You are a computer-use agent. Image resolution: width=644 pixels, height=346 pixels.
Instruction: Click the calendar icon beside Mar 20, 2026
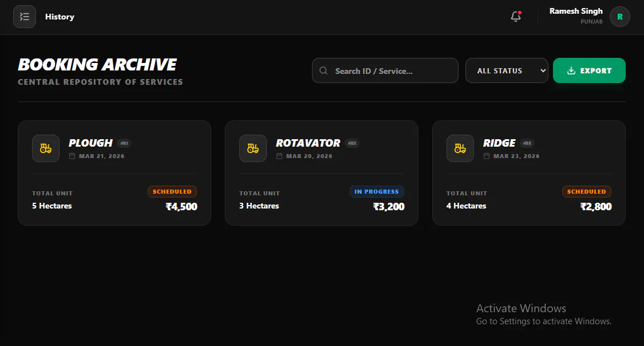pos(279,156)
